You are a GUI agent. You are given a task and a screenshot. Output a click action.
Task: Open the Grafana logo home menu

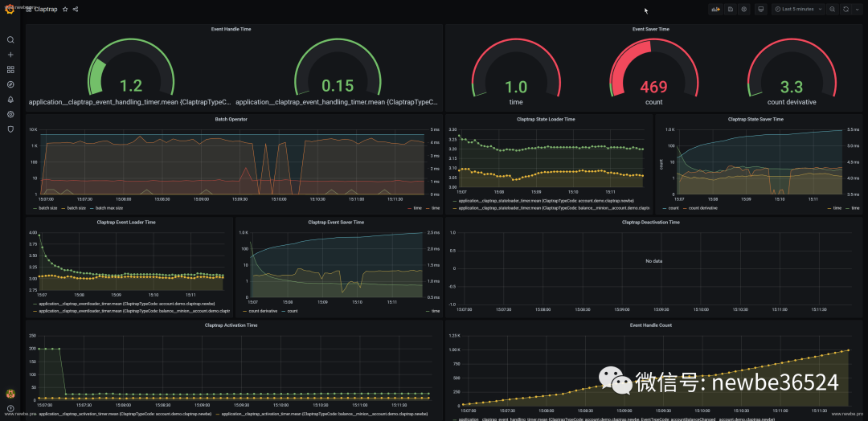tap(10, 10)
